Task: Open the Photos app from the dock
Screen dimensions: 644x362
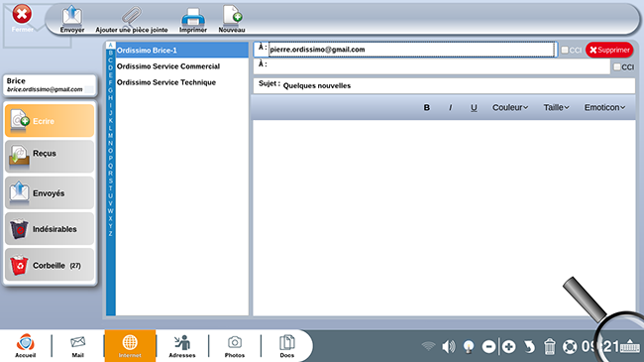Action: coord(235,346)
